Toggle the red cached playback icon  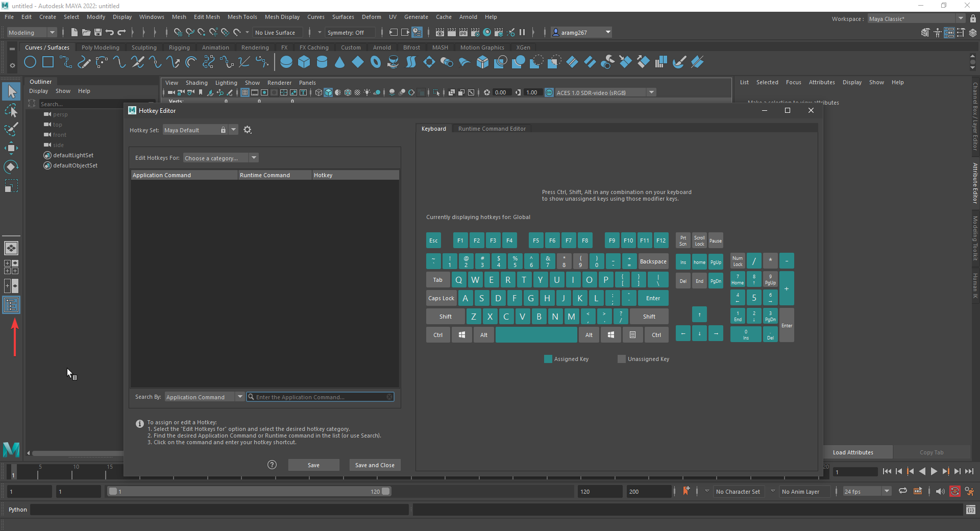955,491
